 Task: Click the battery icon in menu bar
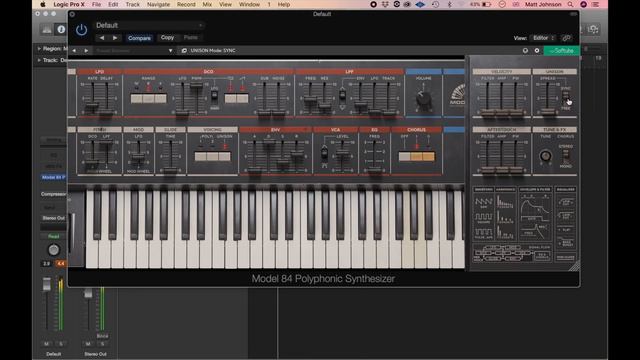pos(487,4)
